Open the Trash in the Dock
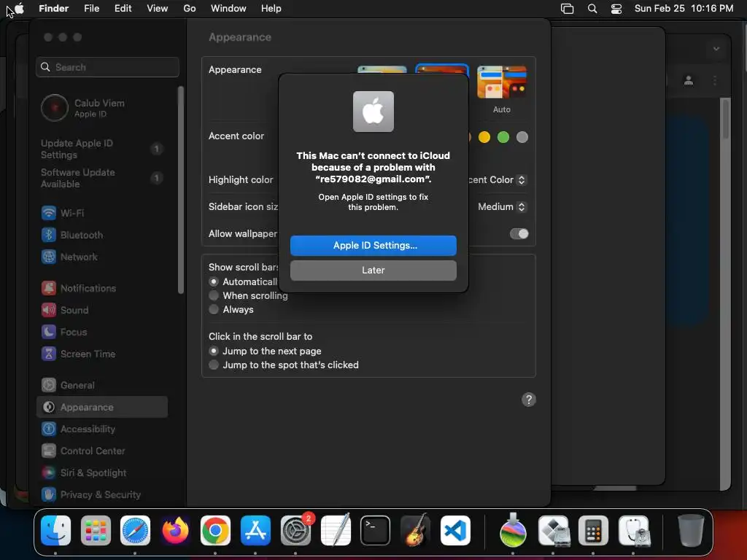 click(691, 531)
